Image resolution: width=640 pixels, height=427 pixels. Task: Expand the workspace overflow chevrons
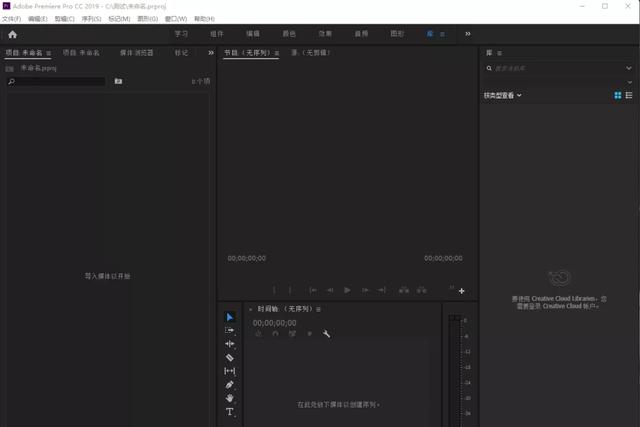coord(468,34)
